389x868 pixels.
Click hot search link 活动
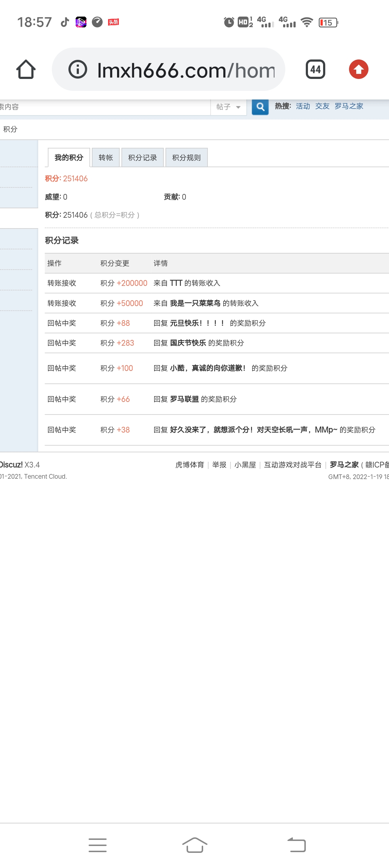point(303,106)
